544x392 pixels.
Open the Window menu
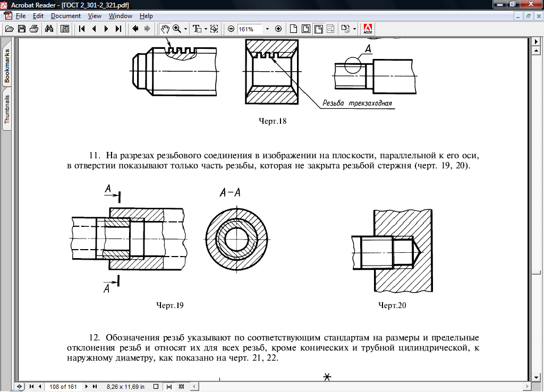pyautogui.click(x=121, y=16)
